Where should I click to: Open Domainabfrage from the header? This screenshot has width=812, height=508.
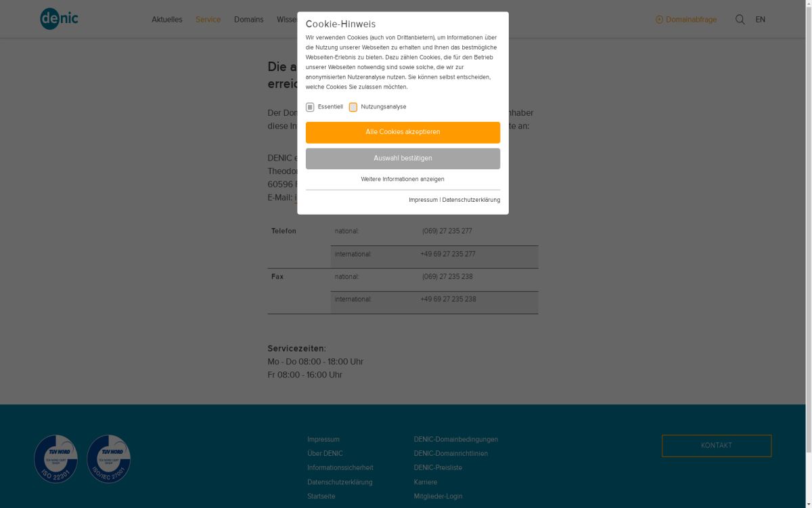[x=686, y=20]
